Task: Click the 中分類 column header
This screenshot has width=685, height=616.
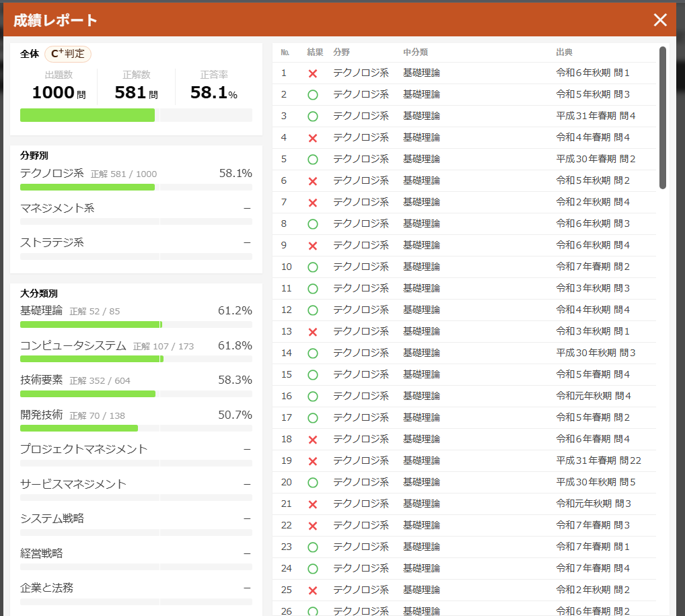Action: 415,53
